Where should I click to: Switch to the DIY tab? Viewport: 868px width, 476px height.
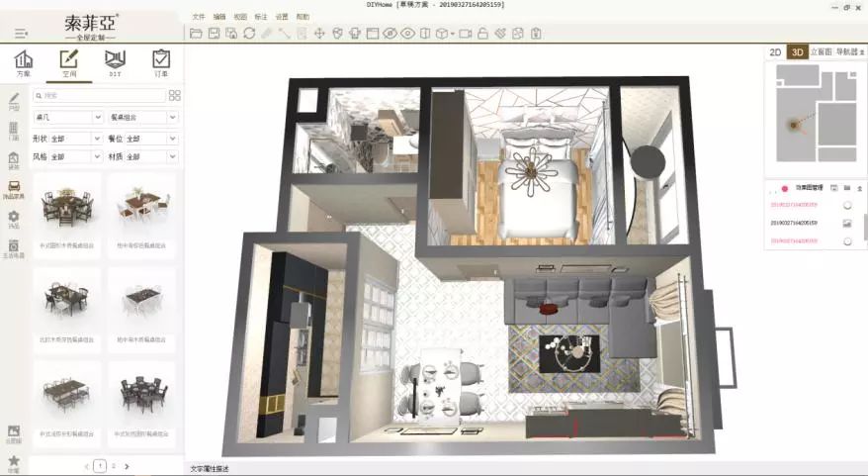[x=115, y=63]
